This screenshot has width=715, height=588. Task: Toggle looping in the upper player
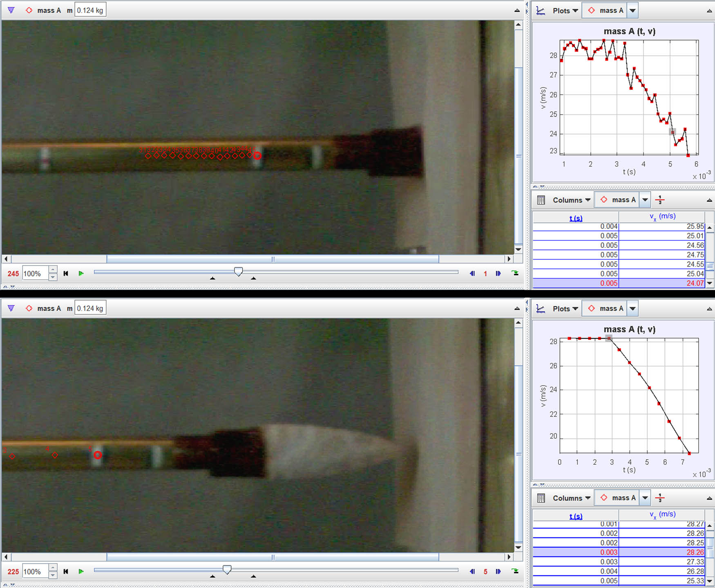click(515, 274)
